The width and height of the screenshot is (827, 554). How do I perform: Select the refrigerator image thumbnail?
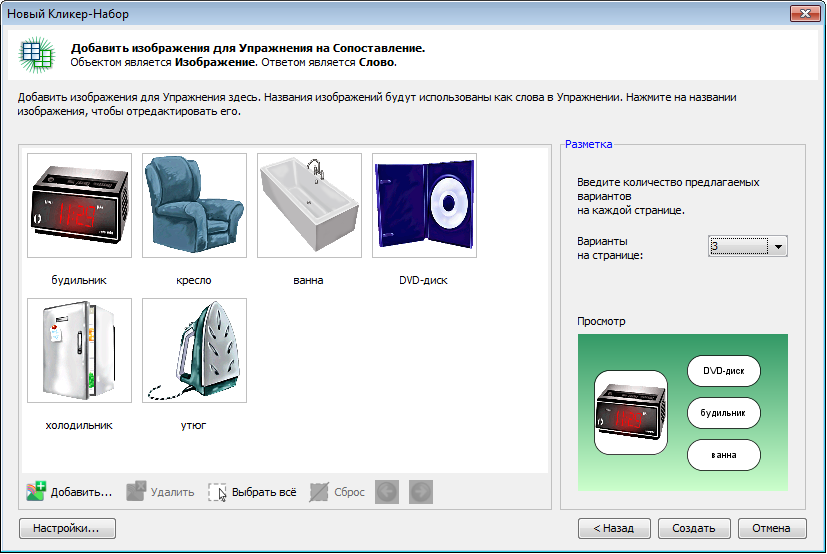coord(79,350)
